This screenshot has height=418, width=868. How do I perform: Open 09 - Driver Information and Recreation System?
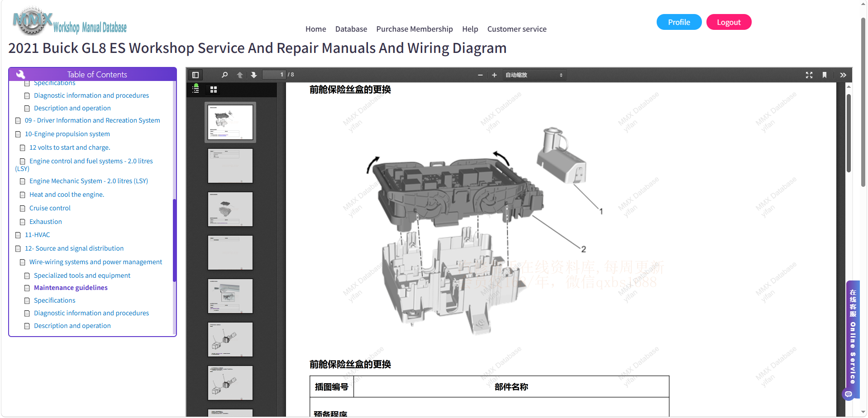tap(92, 120)
